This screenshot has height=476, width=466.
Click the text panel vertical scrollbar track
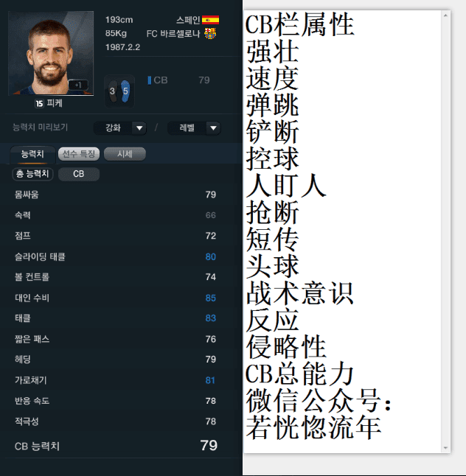tap(445, 231)
